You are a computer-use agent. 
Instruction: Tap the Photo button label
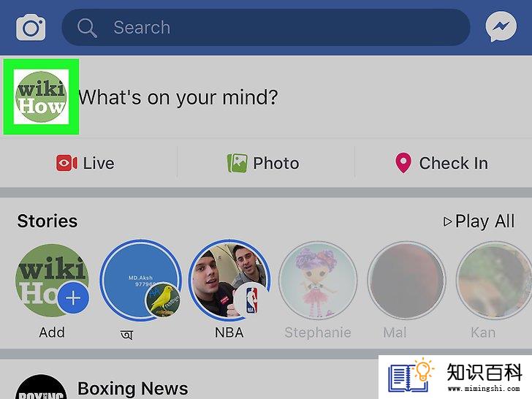[276, 163]
